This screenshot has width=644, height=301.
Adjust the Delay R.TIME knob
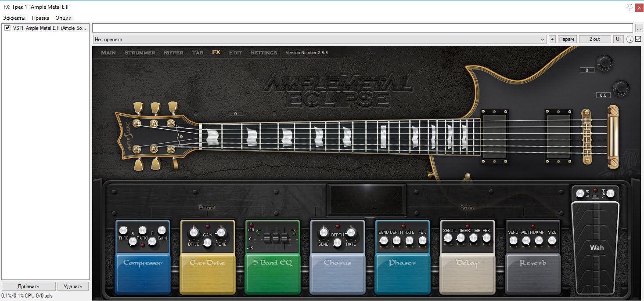point(474,238)
